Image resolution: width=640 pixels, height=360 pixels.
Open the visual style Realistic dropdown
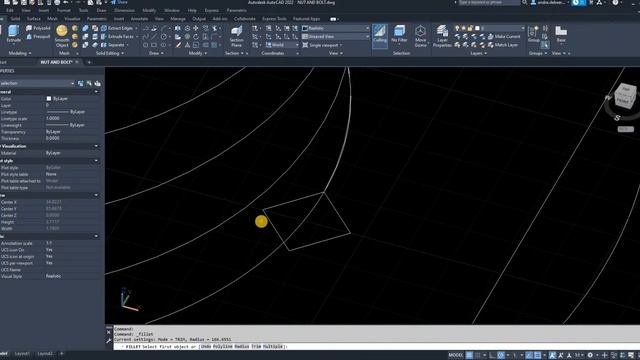point(336,28)
